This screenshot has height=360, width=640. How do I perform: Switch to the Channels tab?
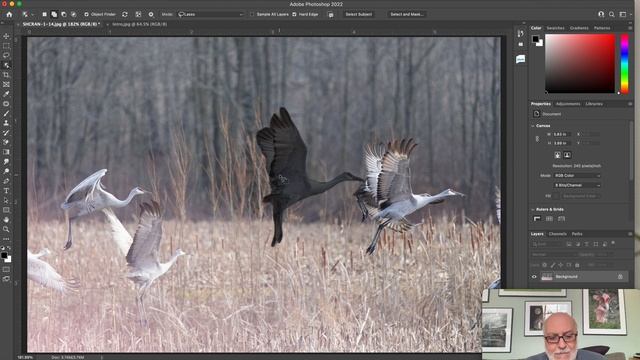(558, 234)
